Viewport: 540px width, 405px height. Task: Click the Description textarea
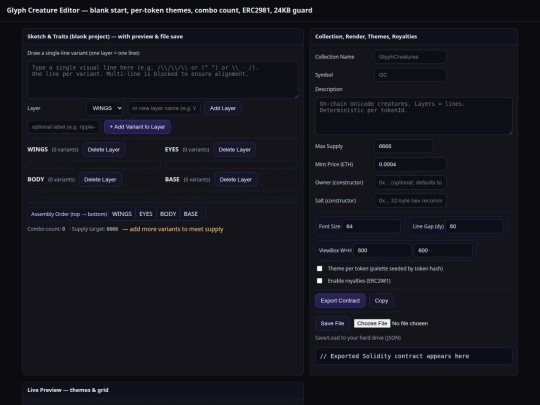(414, 116)
